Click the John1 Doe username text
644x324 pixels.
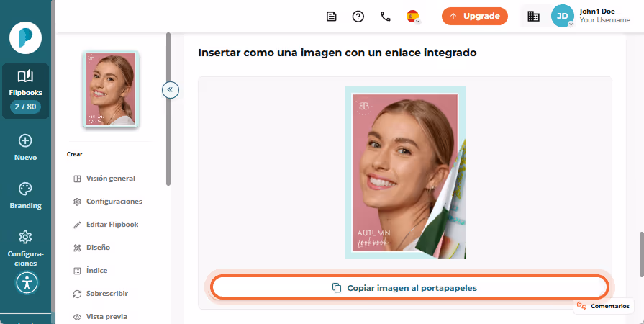(x=597, y=12)
